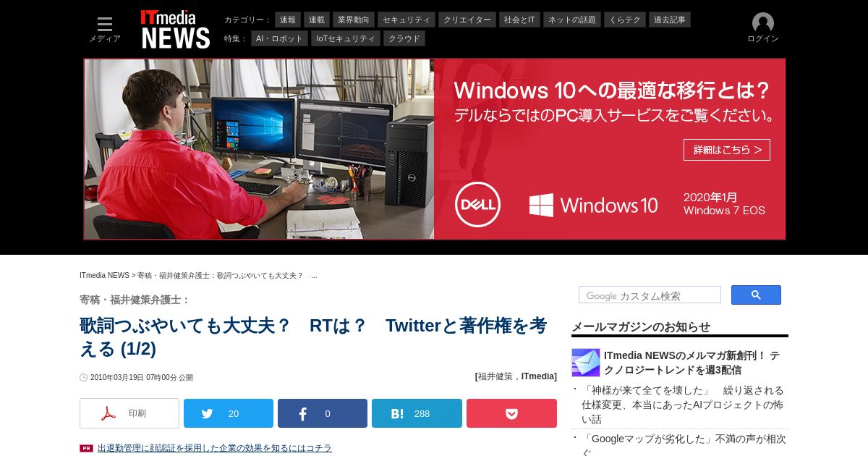The width and height of the screenshot is (868, 456).
Task: Open the くらテク category
Action: coord(625,20)
